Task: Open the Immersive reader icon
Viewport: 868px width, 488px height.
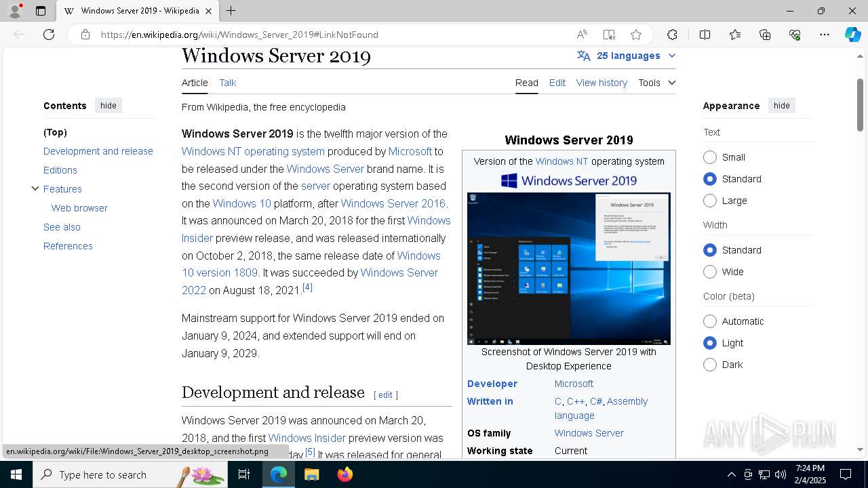Action: [x=609, y=35]
